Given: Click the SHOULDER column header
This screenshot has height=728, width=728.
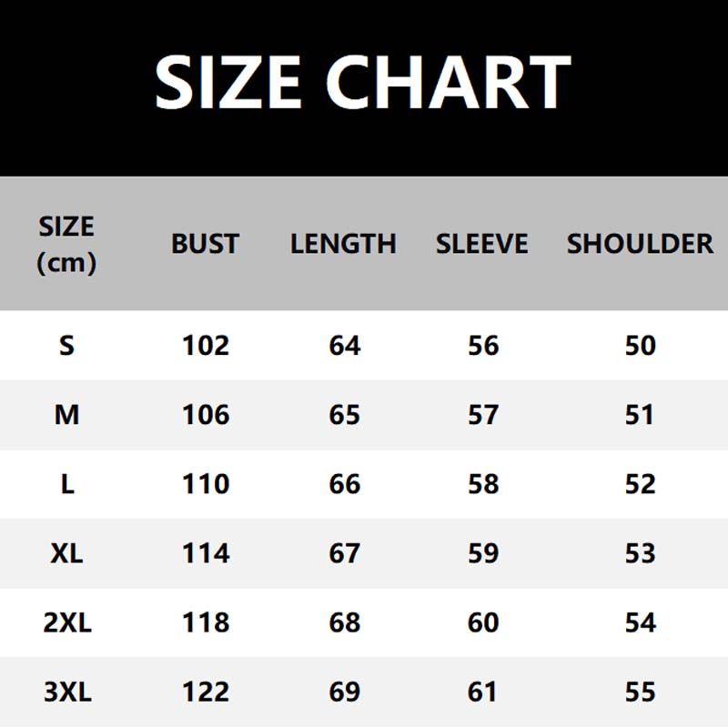Looking at the screenshot, I should [x=640, y=244].
